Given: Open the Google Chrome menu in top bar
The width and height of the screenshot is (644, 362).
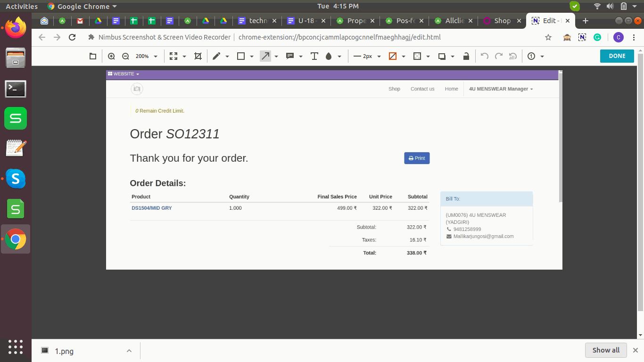Looking at the screenshot, I should [82, 6].
